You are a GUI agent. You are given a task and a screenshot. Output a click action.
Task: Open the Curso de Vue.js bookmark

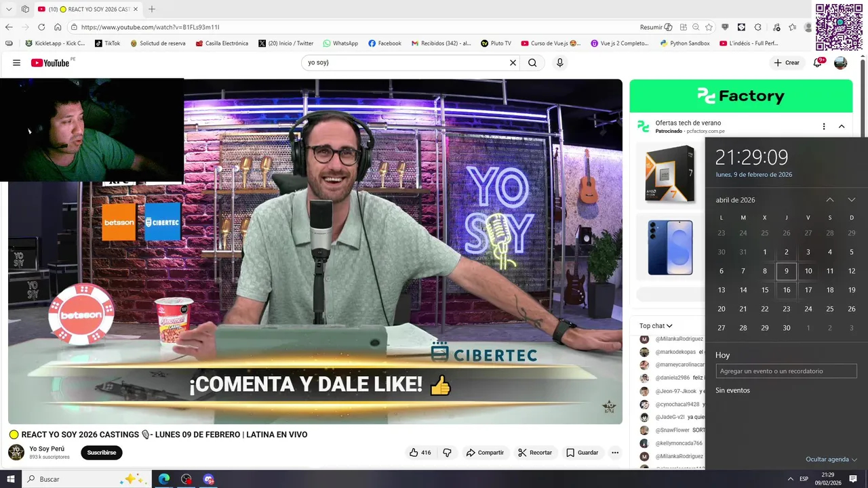coord(551,43)
